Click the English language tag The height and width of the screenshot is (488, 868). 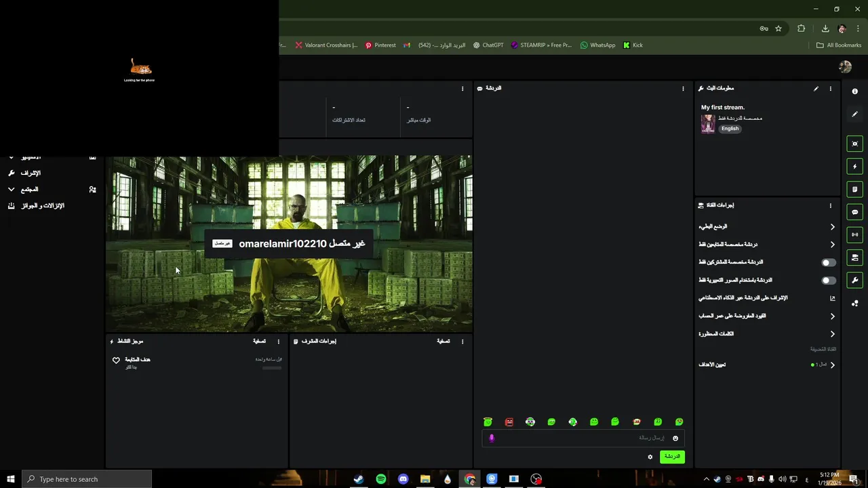[730, 128]
